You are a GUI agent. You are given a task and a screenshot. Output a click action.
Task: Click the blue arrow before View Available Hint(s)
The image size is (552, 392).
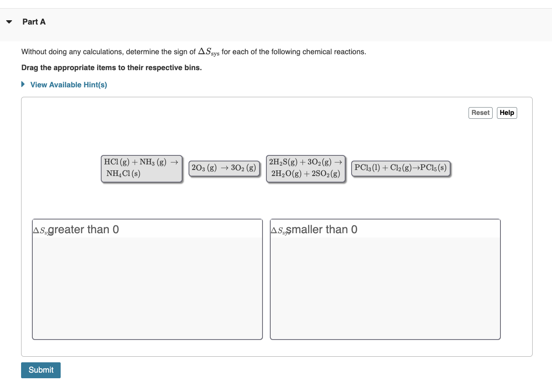point(23,84)
